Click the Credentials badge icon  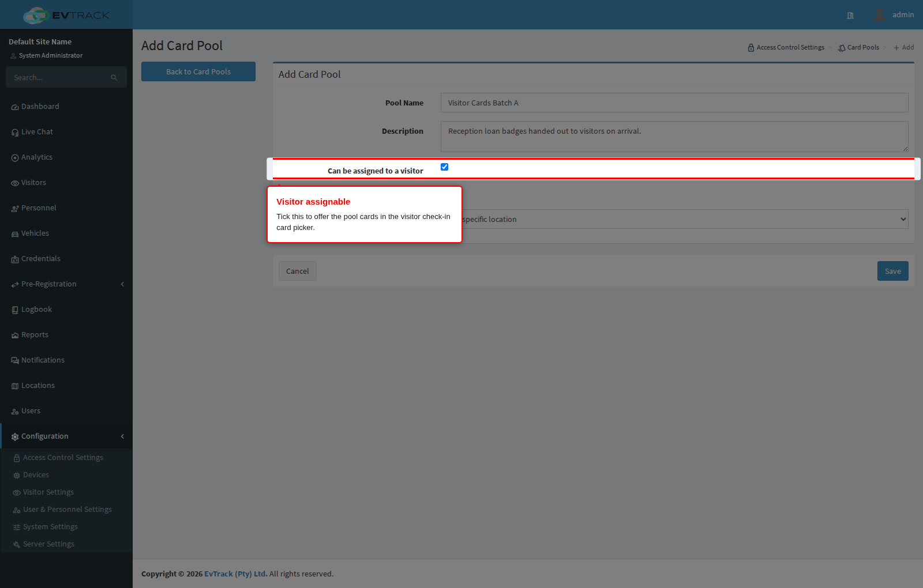click(x=15, y=259)
